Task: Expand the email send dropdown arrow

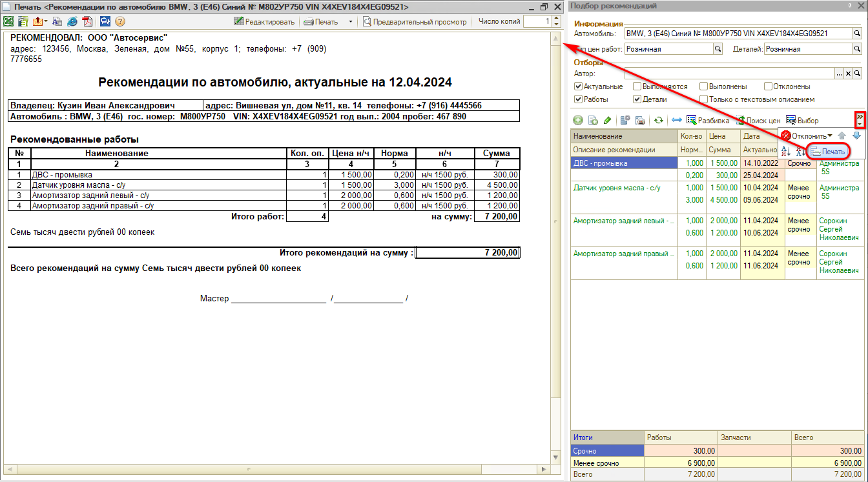Action: [x=46, y=21]
